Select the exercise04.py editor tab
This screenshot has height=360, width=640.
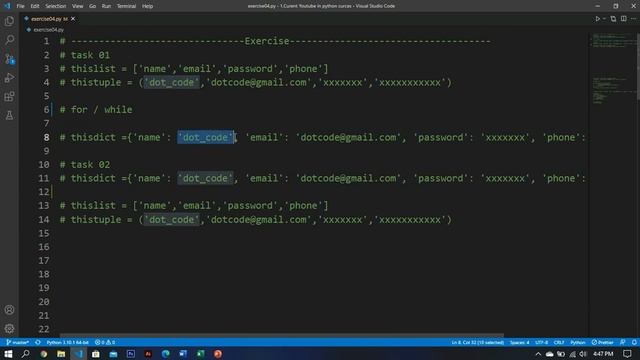tap(49, 19)
